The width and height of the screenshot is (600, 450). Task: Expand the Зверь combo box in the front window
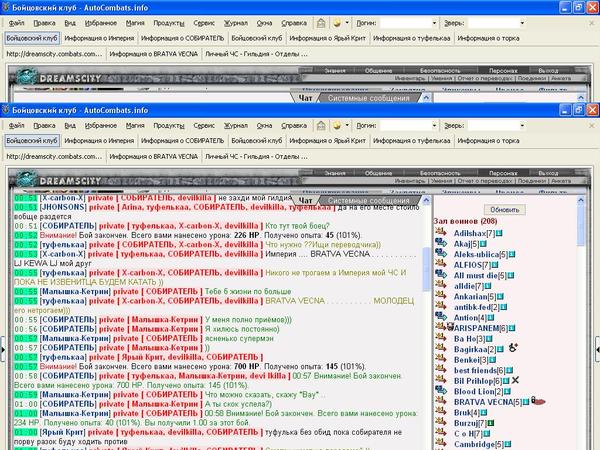click(522, 125)
